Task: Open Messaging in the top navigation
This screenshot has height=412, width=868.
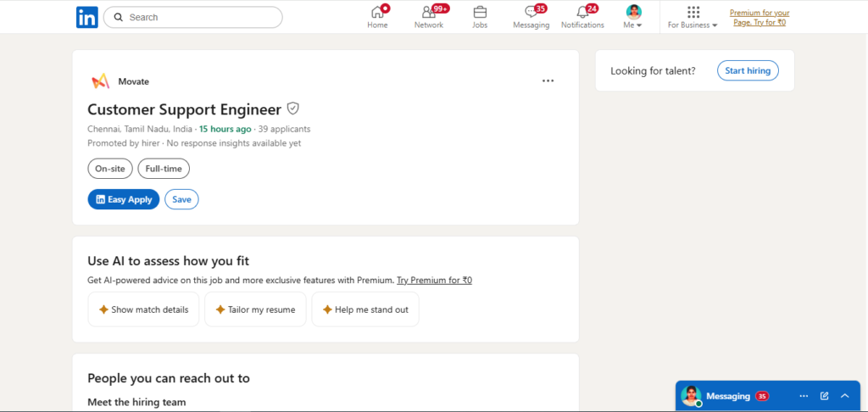Action: coord(531,17)
